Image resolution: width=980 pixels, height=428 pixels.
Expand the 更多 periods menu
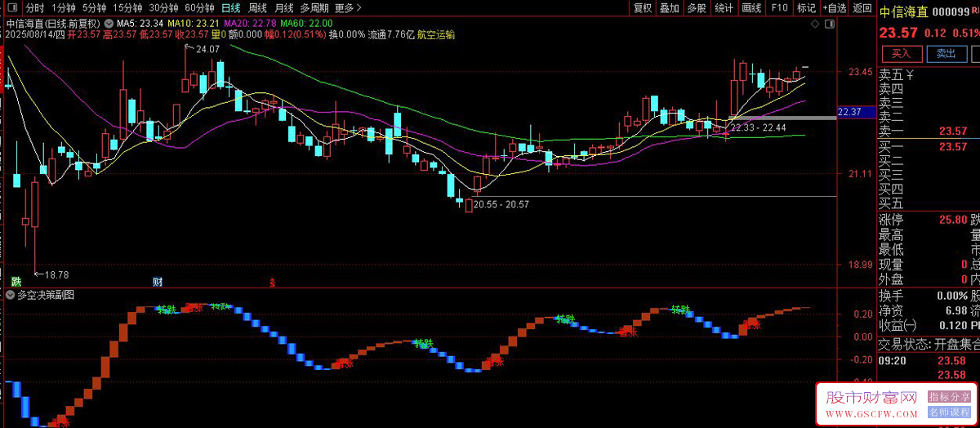(349, 7)
